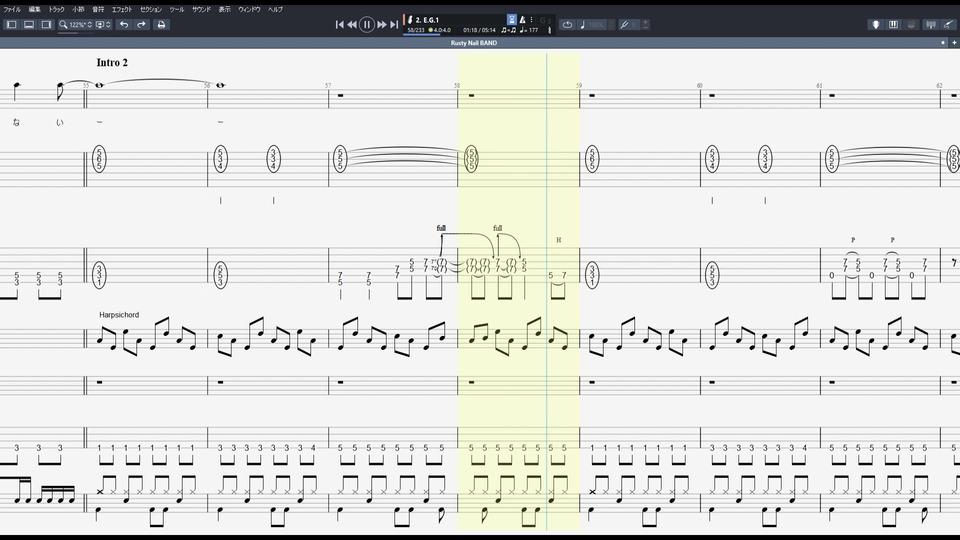Click the Intro 2 section label

(112, 62)
